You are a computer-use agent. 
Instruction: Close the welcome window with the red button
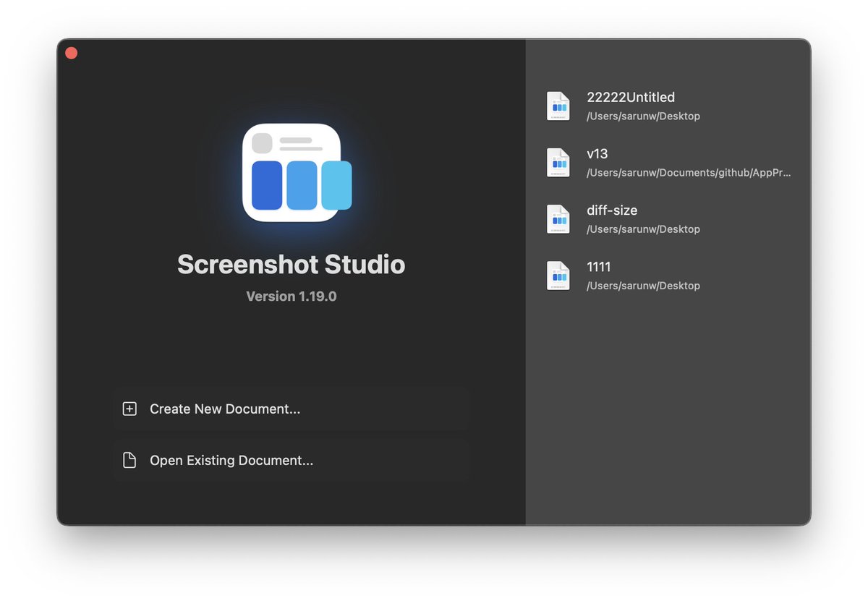[71, 53]
